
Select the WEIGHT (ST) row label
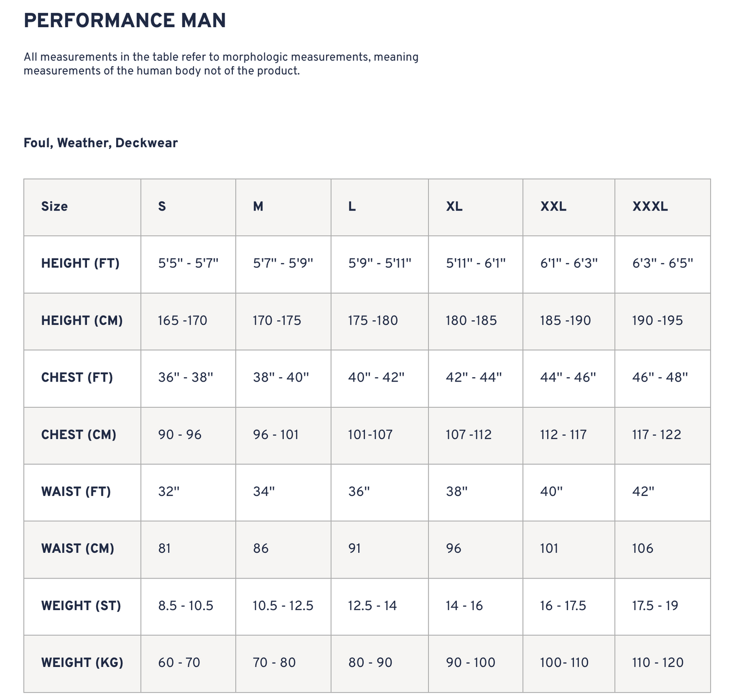pyautogui.click(x=81, y=606)
